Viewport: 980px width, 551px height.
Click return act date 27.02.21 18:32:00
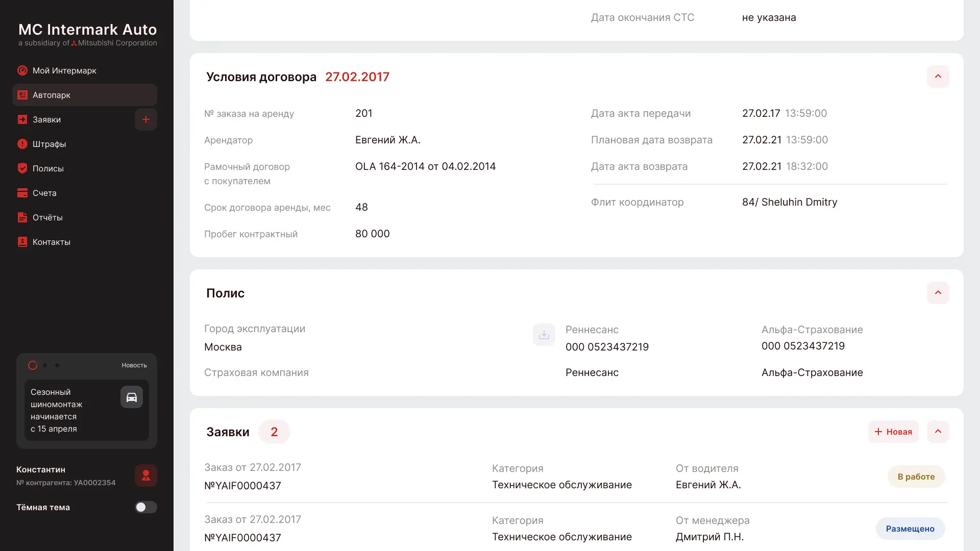coord(785,166)
